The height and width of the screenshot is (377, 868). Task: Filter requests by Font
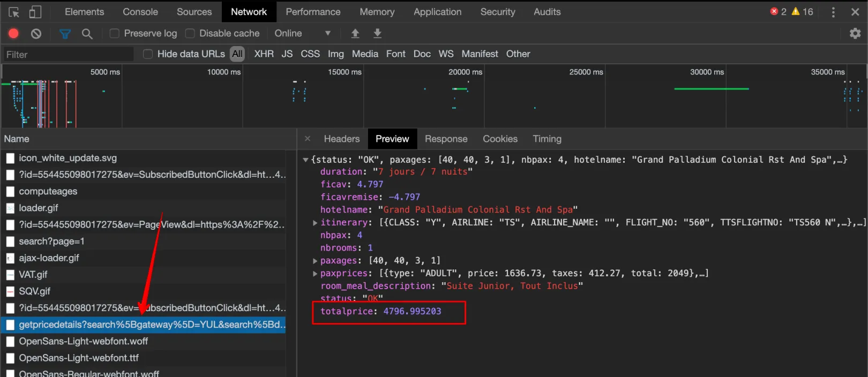pyautogui.click(x=395, y=54)
